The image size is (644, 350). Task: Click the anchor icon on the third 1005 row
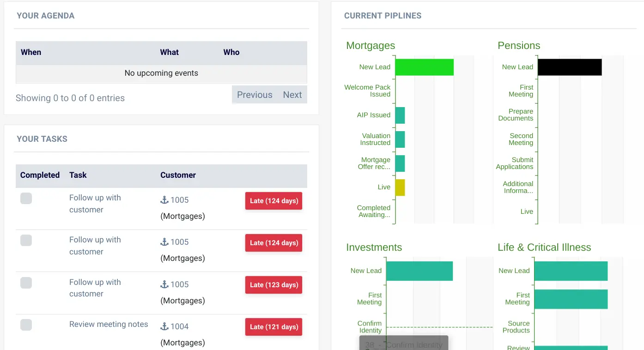[x=164, y=284]
